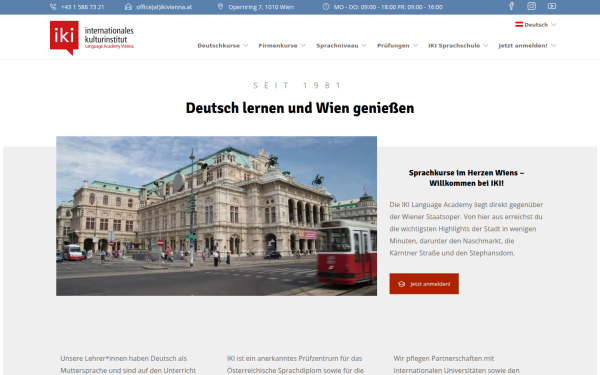
Task: Open the Firmenkurse menu item
Action: 278,46
